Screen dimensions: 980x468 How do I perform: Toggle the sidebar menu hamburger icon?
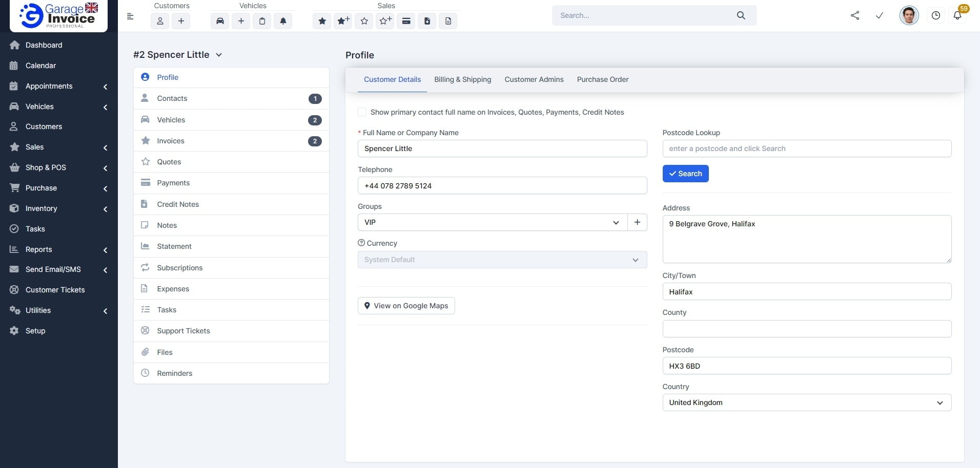coord(130,16)
